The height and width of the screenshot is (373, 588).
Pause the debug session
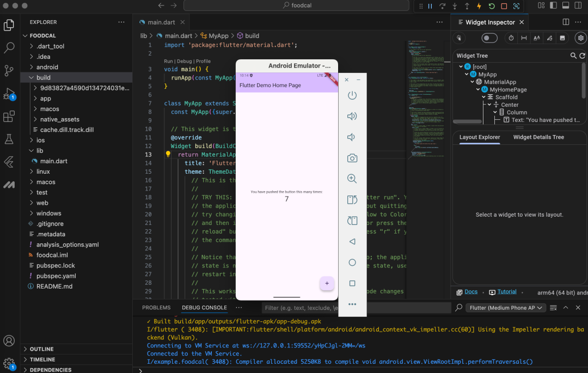(430, 6)
